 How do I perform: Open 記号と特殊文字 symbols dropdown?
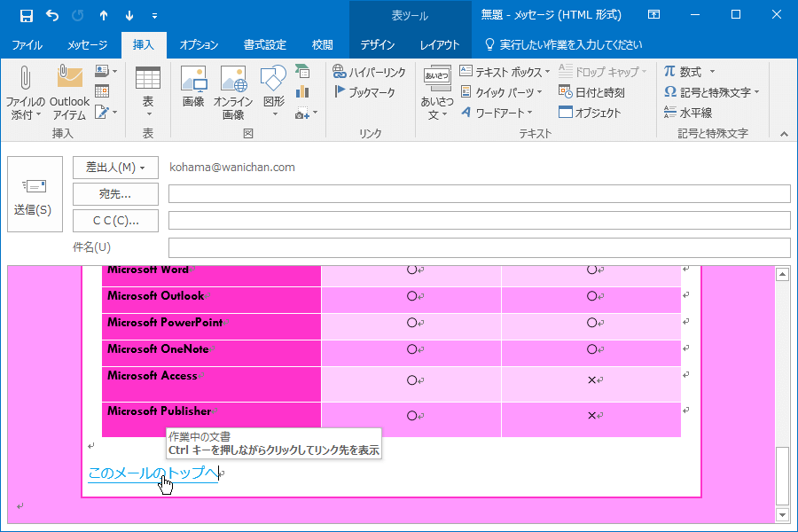(711, 92)
